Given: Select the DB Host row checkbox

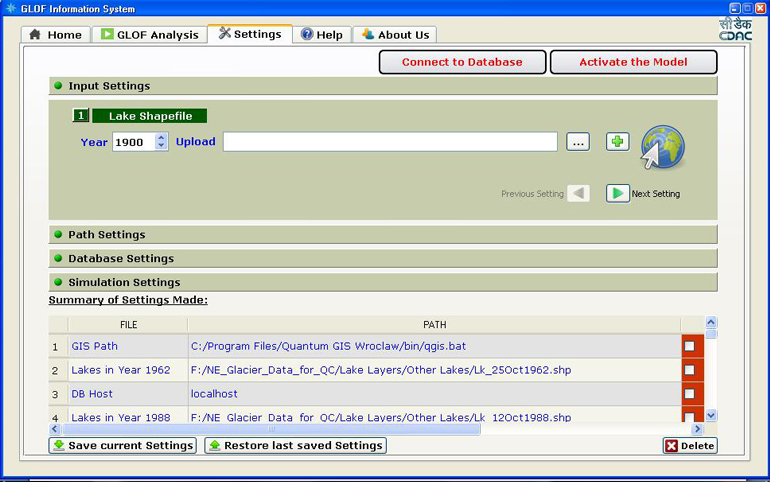Looking at the screenshot, I should (689, 394).
